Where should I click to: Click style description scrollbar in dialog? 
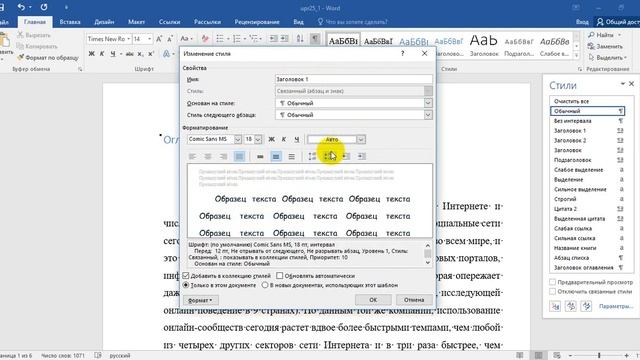coord(427,253)
